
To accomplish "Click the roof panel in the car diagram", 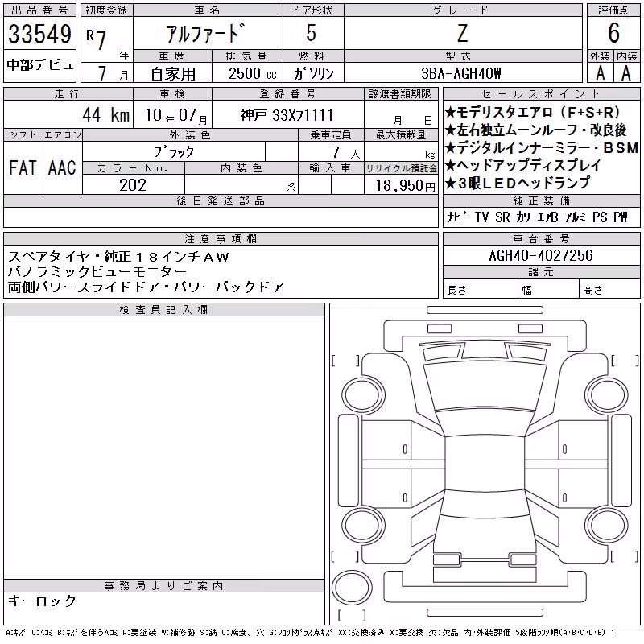I will coord(485,464).
